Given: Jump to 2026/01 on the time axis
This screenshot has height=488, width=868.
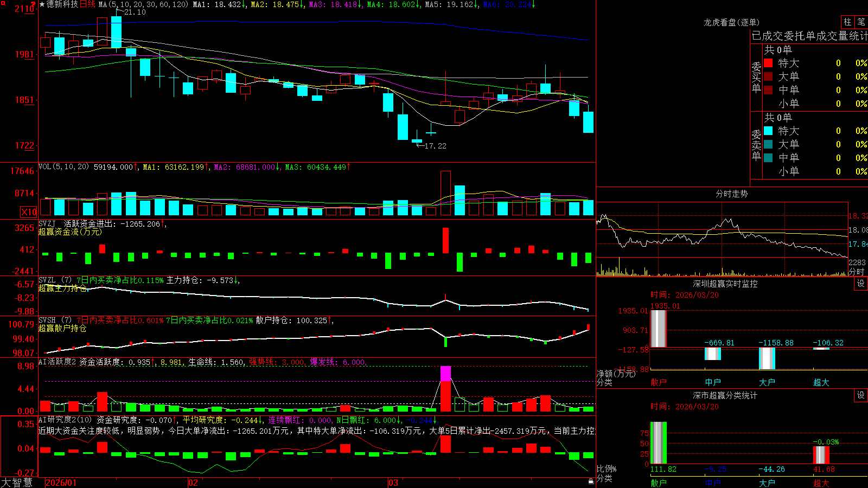Looking at the screenshot, I should [x=61, y=483].
